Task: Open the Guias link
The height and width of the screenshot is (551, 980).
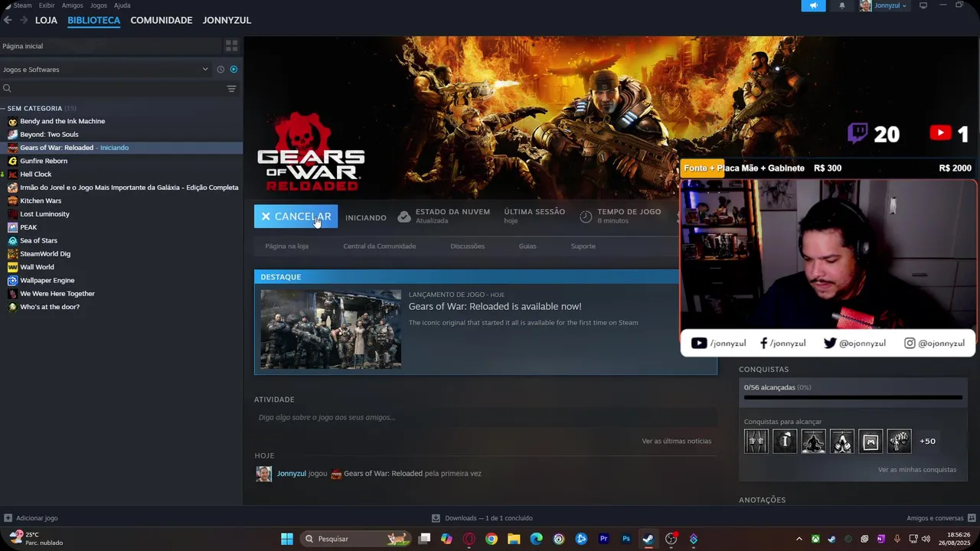Action: point(528,246)
